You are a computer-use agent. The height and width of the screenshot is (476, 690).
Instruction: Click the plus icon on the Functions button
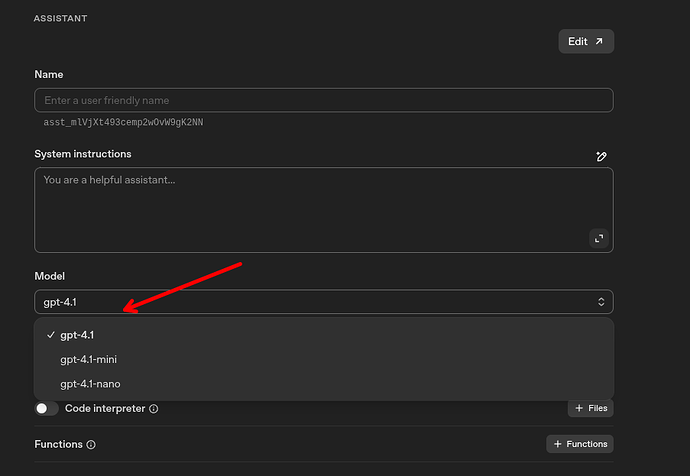coord(557,444)
